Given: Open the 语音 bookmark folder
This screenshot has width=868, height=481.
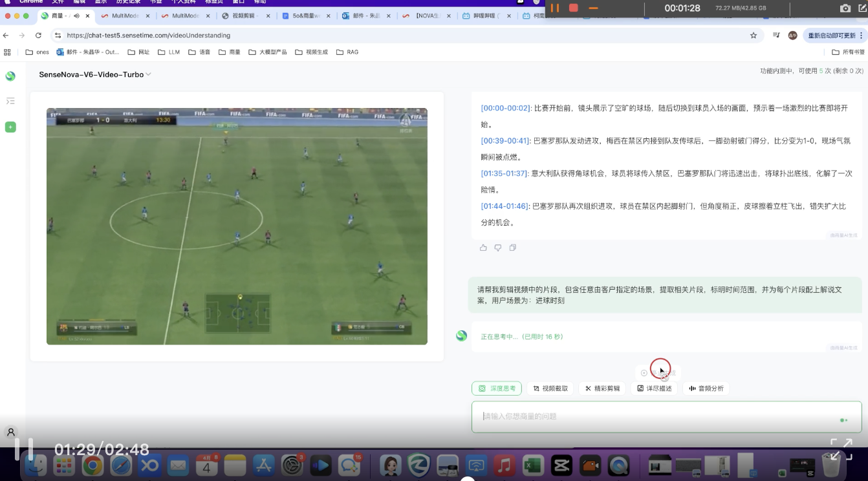Looking at the screenshot, I should pos(199,52).
